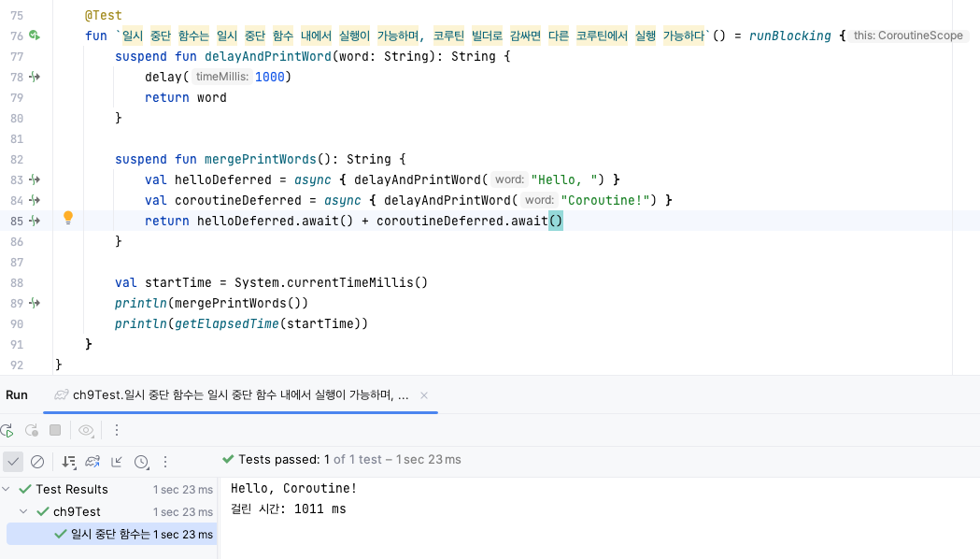Click the 'word:' hint before "Hello, "

[x=509, y=180]
